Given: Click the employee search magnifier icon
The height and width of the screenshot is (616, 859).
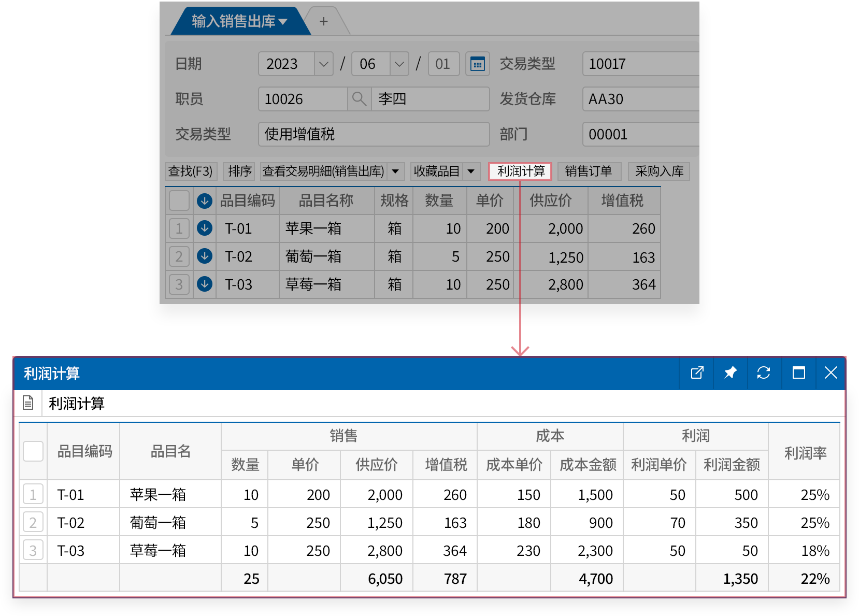Looking at the screenshot, I should click(359, 98).
